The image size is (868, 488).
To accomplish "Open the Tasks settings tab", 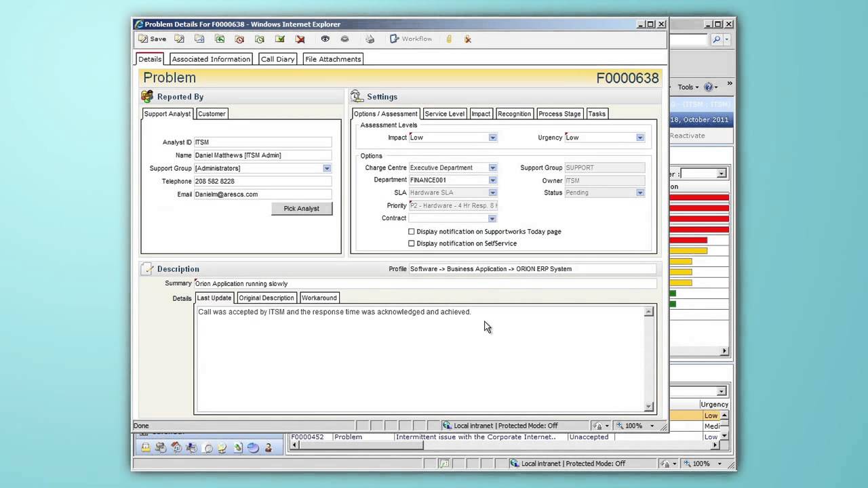I will [597, 114].
